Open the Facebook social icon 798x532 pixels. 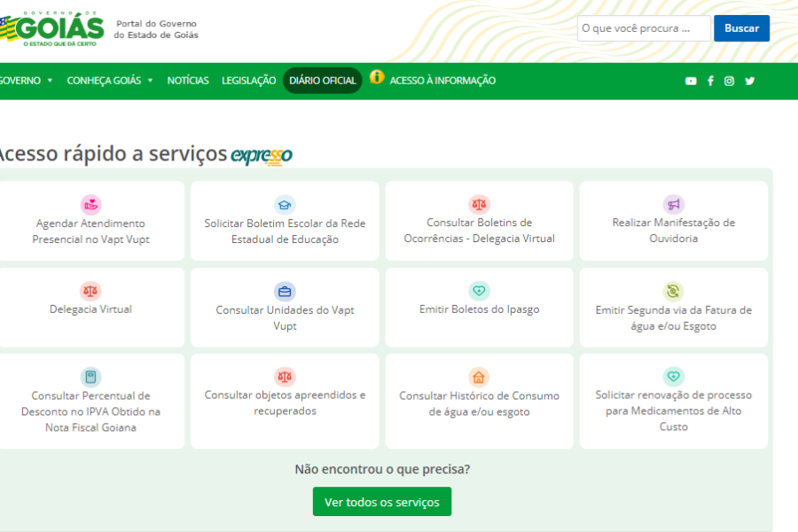(710, 81)
